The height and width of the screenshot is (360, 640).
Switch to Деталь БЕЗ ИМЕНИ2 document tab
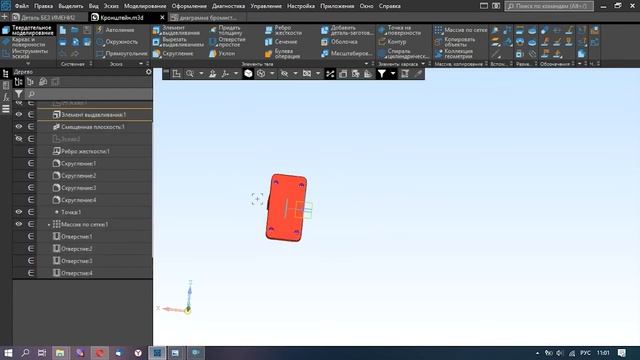point(48,18)
